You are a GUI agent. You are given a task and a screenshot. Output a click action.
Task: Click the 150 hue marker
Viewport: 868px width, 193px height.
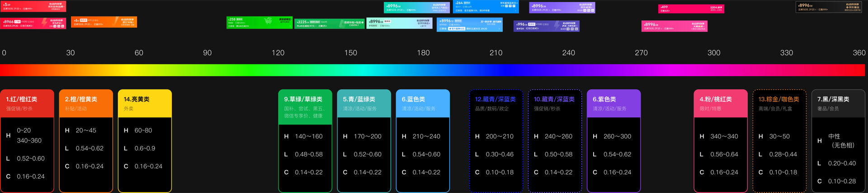(x=351, y=53)
